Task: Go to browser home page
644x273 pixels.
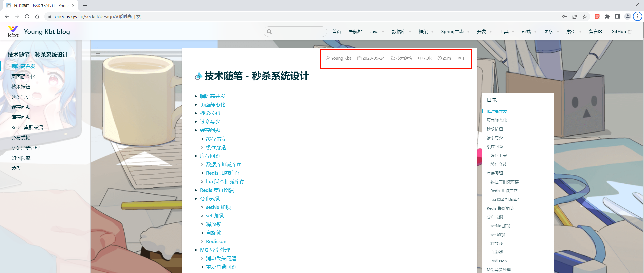Action: pyautogui.click(x=37, y=16)
